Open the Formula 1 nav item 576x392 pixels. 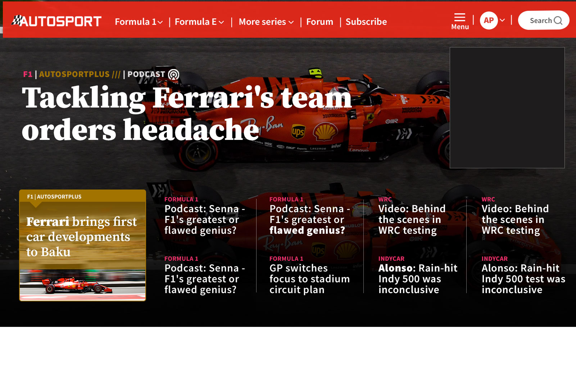136,22
